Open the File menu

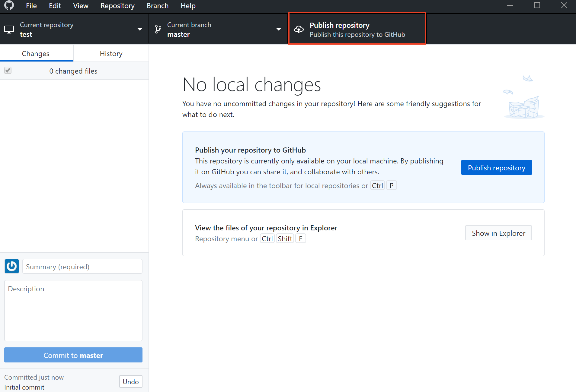[x=31, y=6]
